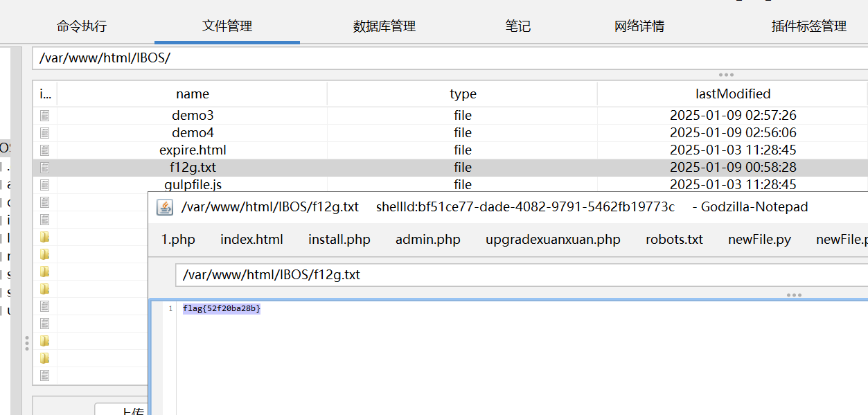Select the f12g.txt file name
868x415 pixels.
point(193,167)
